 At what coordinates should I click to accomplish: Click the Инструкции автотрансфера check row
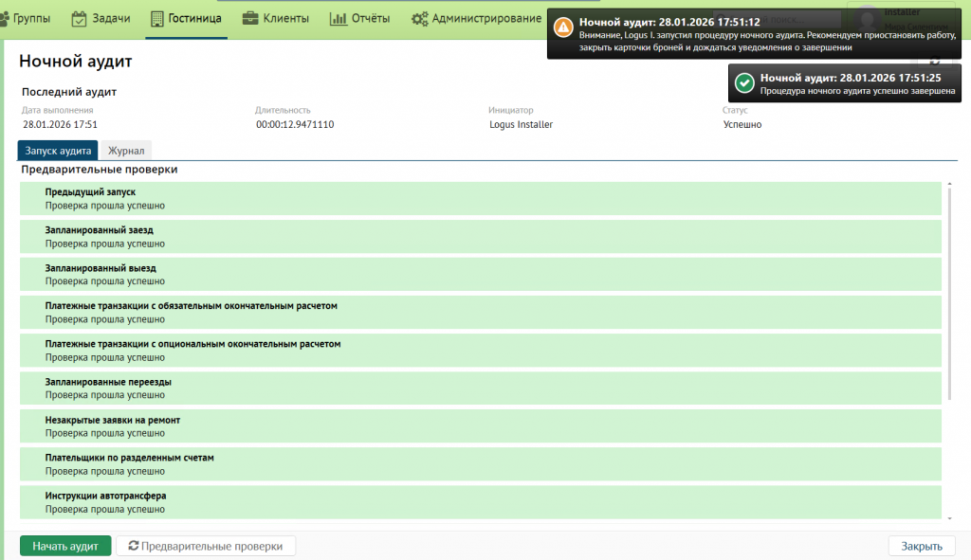click(x=480, y=502)
